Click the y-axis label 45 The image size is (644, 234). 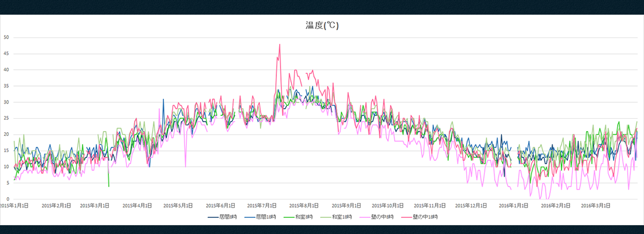[6, 54]
